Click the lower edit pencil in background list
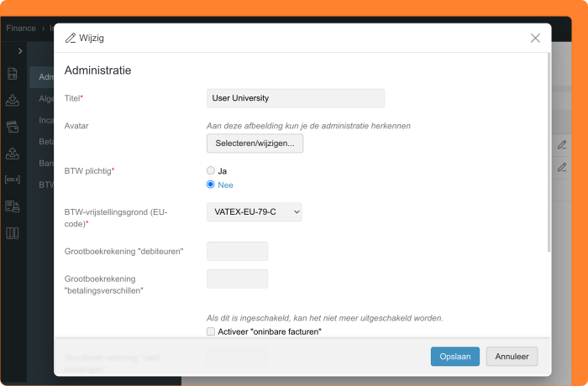 click(562, 167)
